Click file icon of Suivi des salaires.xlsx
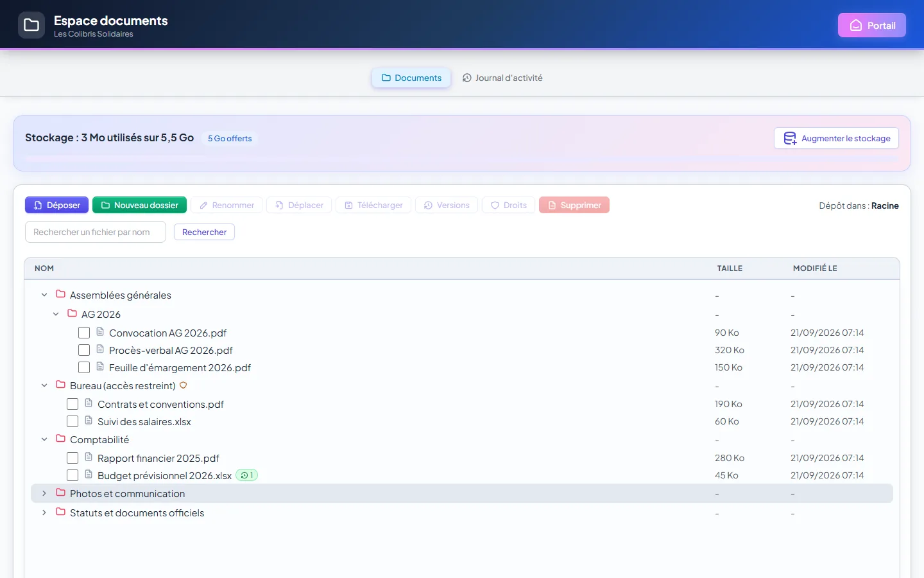924x578 pixels. (x=89, y=421)
